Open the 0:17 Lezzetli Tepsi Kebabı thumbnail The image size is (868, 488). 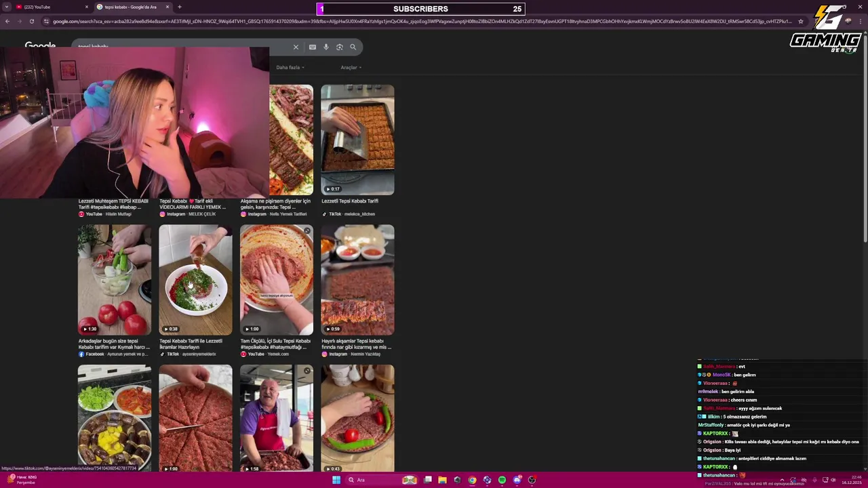click(357, 140)
